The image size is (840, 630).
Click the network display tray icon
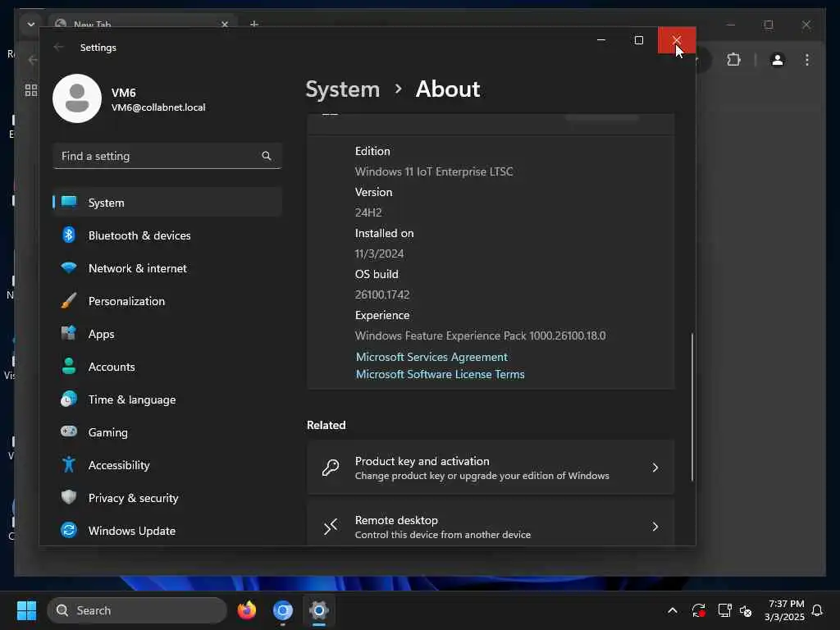click(724, 610)
